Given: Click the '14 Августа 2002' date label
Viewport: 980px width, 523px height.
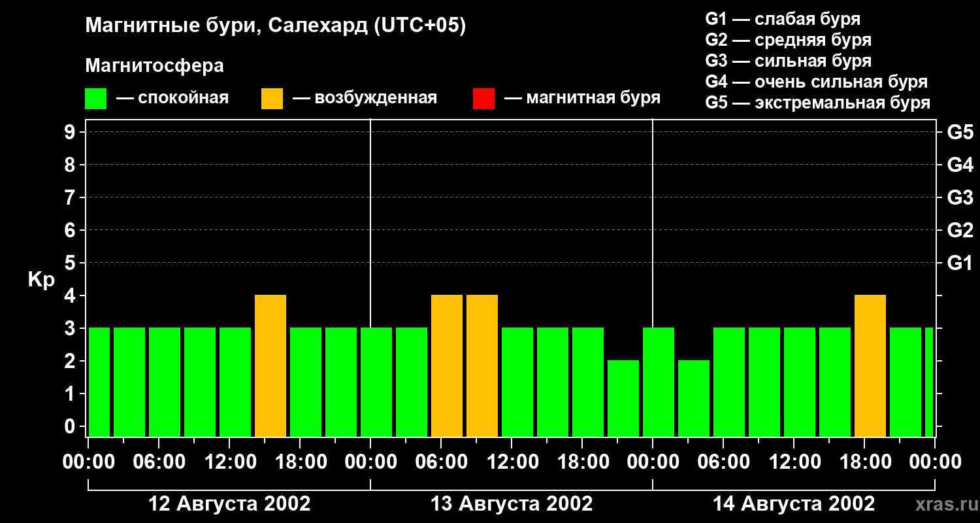Looking at the screenshot, I should pyautogui.click(x=794, y=504).
